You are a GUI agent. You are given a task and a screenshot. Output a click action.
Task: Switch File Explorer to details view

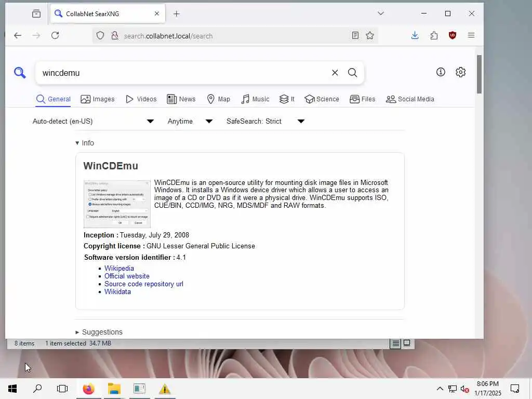(x=395, y=343)
